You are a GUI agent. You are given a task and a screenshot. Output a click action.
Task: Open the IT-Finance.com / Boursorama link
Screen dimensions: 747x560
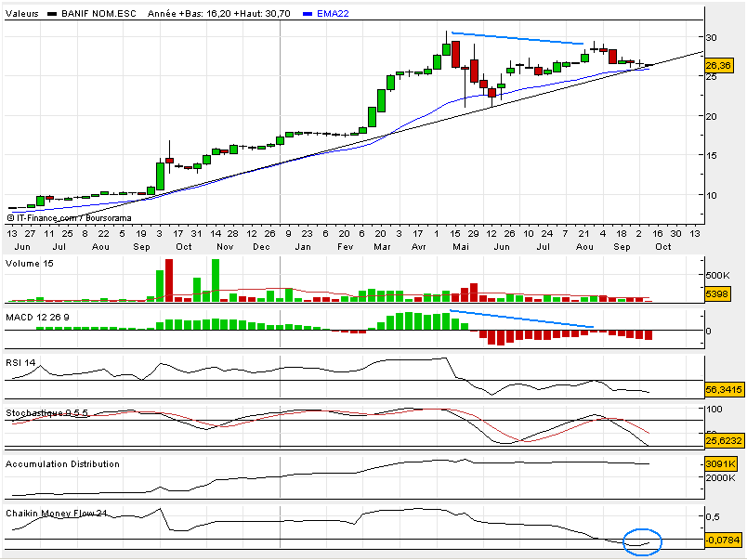point(71,218)
